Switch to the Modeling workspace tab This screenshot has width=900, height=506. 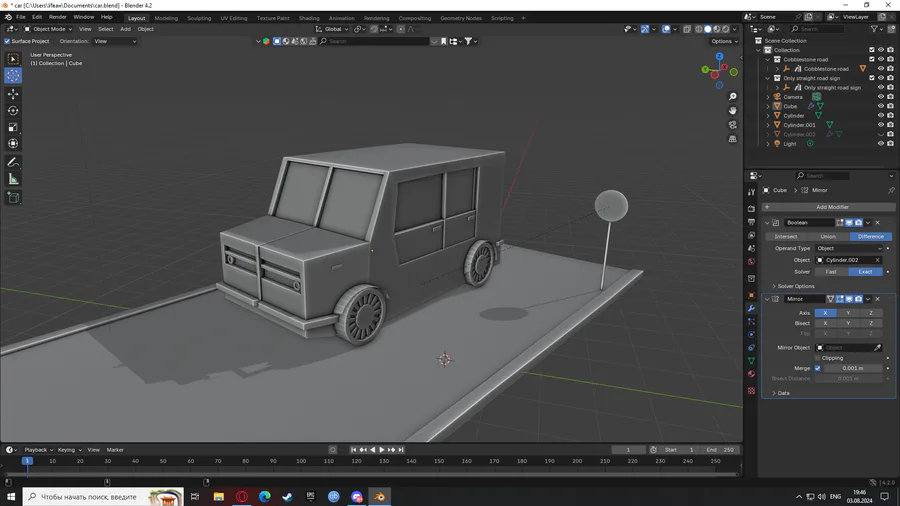[166, 18]
